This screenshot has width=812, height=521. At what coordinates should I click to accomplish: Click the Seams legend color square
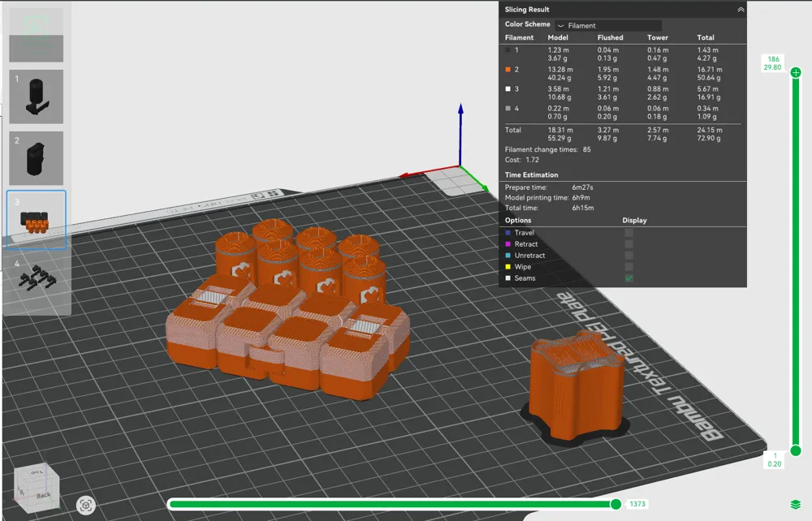click(x=509, y=278)
